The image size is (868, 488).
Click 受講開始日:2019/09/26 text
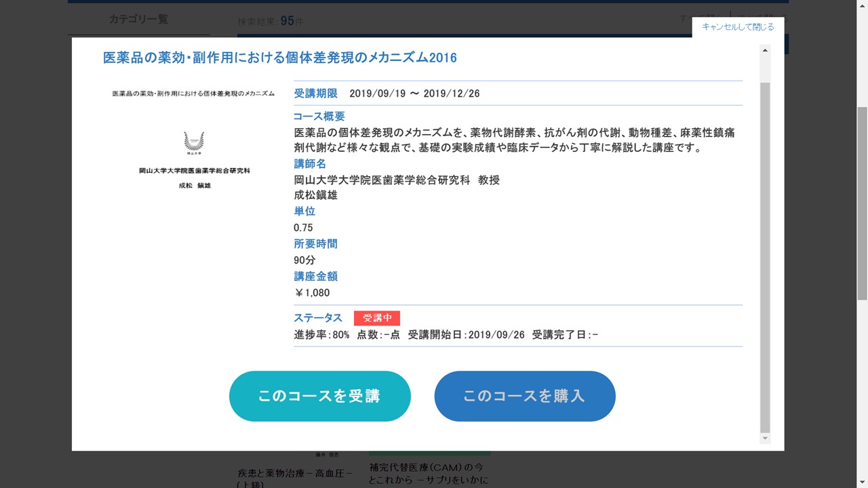(x=467, y=335)
